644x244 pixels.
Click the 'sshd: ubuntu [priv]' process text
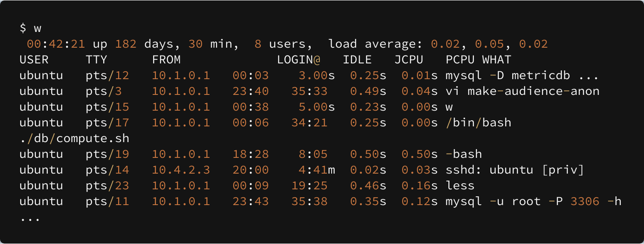tap(515, 170)
